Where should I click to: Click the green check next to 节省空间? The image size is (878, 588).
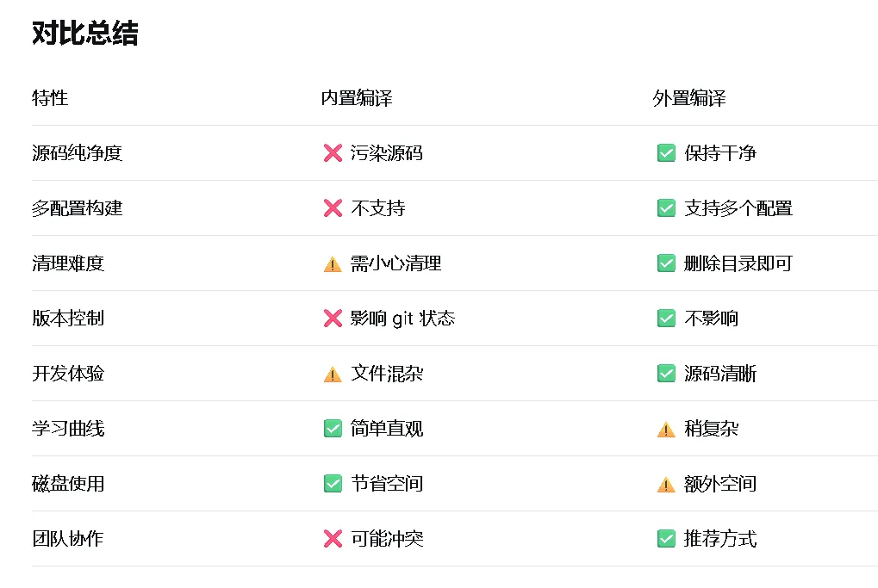click(x=333, y=484)
